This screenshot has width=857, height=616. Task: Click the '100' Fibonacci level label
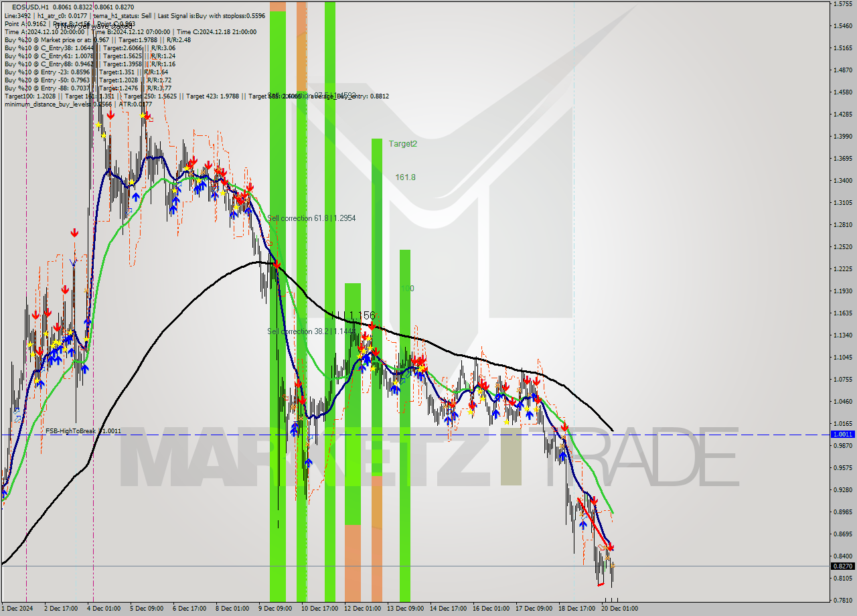(407, 289)
